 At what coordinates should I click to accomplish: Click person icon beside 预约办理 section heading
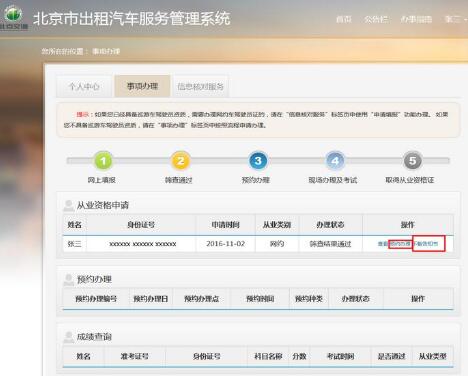point(69,279)
